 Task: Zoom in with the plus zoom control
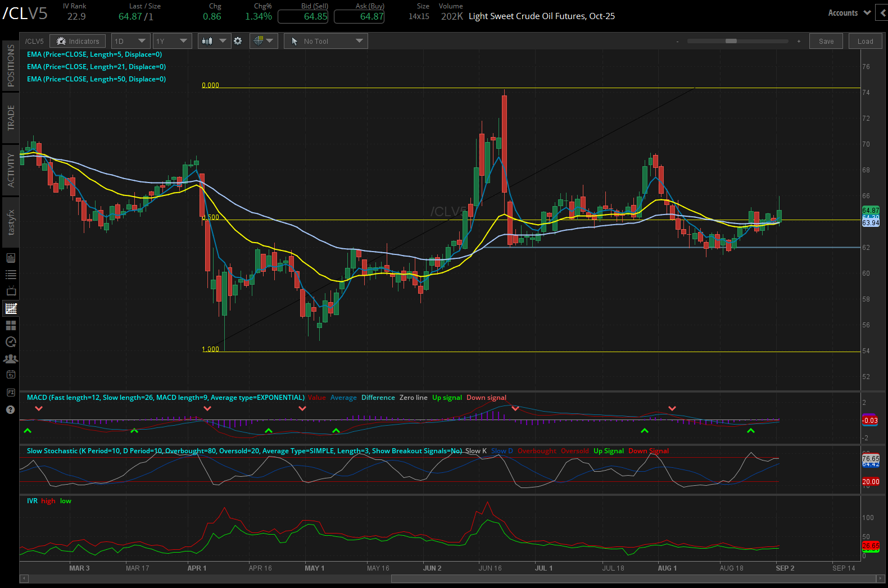coord(799,41)
